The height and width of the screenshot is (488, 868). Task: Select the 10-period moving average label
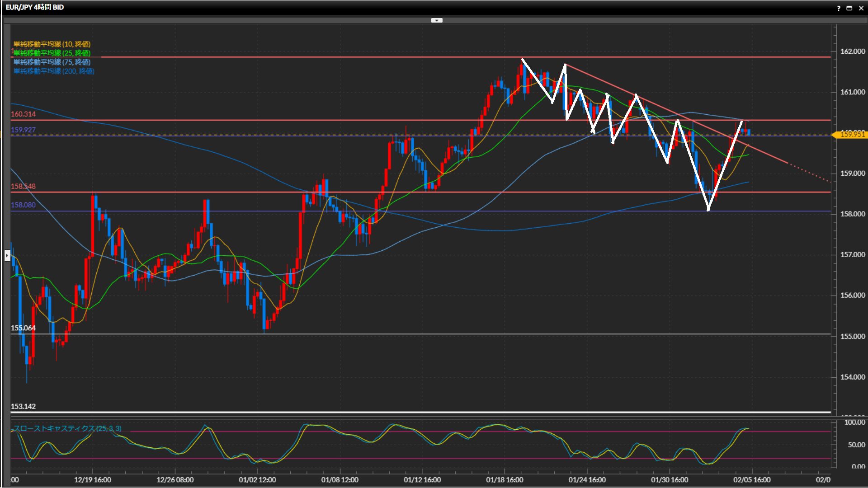[x=52, y=44]
